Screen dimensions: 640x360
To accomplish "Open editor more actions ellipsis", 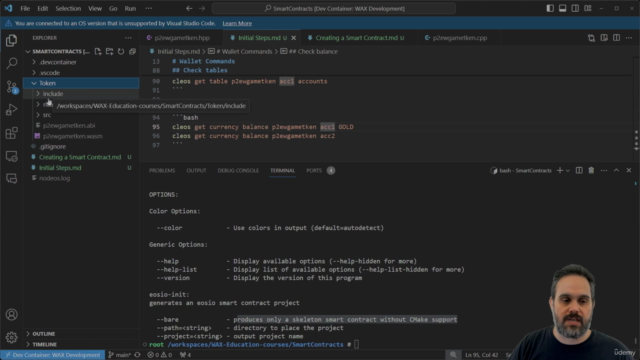I will tap(629, 38).
